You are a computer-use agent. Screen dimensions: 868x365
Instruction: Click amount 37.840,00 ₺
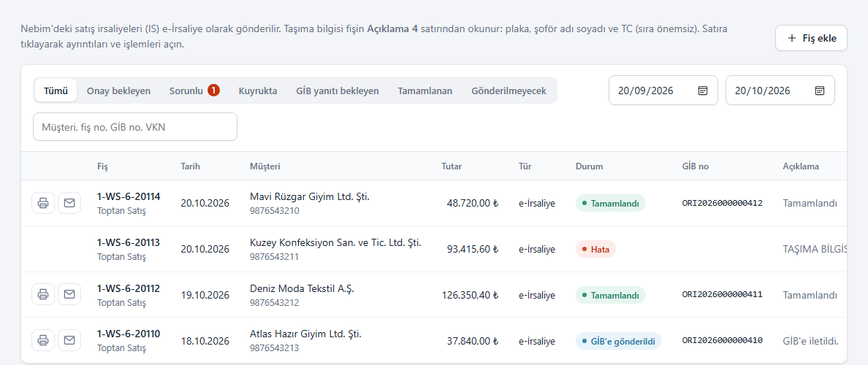click(473, 341)
